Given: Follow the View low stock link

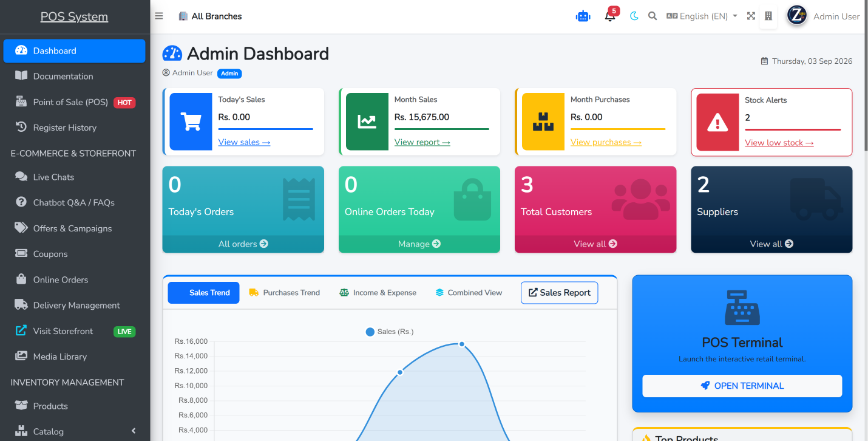Looking at the screenshot, I should pyautogui.click(x=779, y=143).
